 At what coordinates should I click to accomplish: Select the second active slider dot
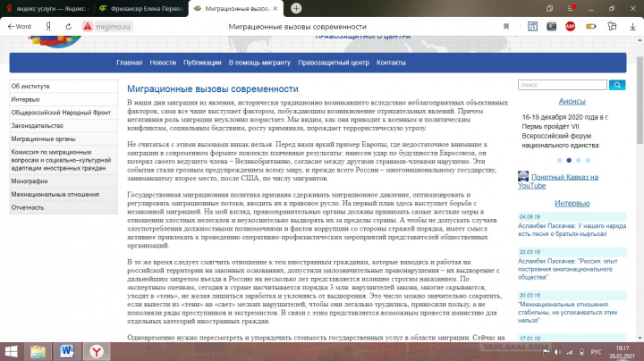[x=569, y=161]
